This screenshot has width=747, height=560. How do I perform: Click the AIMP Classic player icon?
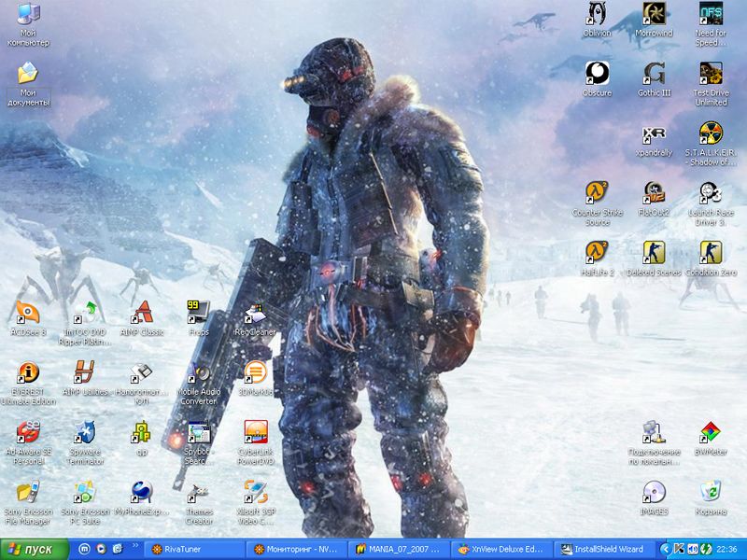(142, 313)
